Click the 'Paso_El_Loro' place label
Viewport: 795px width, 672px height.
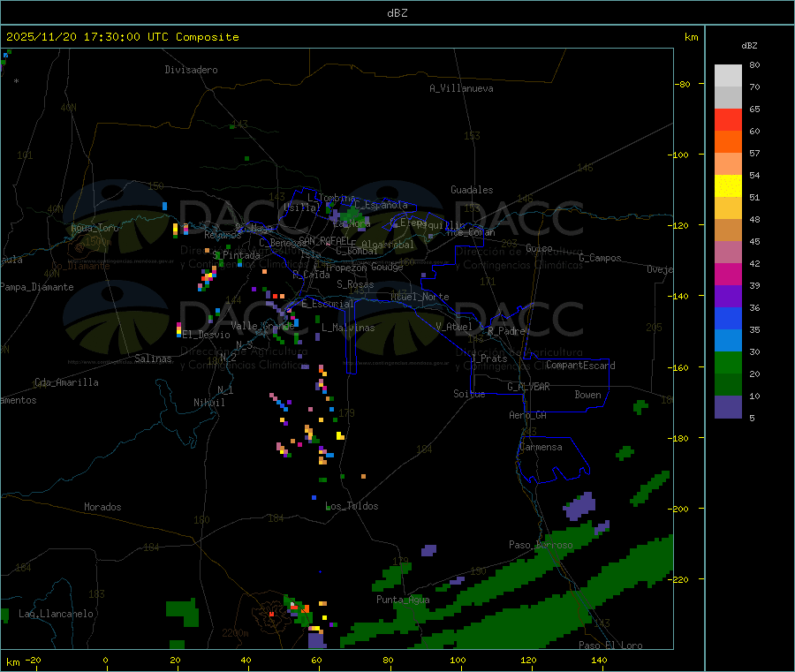pyautogui.click(x=611, y=646)
